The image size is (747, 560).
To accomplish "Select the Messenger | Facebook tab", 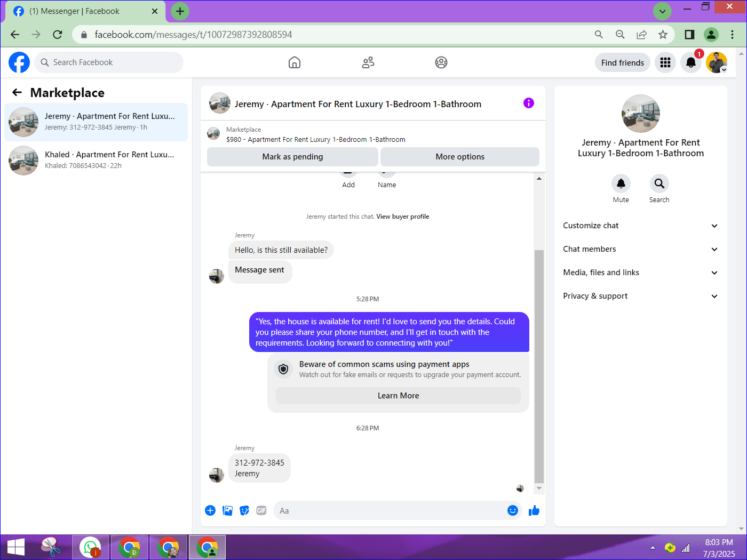I will click(85, 11).
